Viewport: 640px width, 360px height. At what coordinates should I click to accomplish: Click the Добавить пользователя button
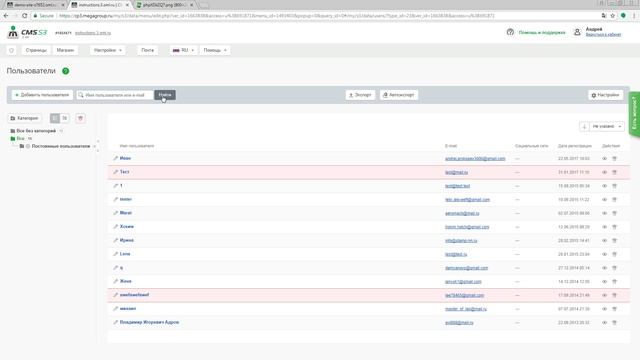point(42,95)
